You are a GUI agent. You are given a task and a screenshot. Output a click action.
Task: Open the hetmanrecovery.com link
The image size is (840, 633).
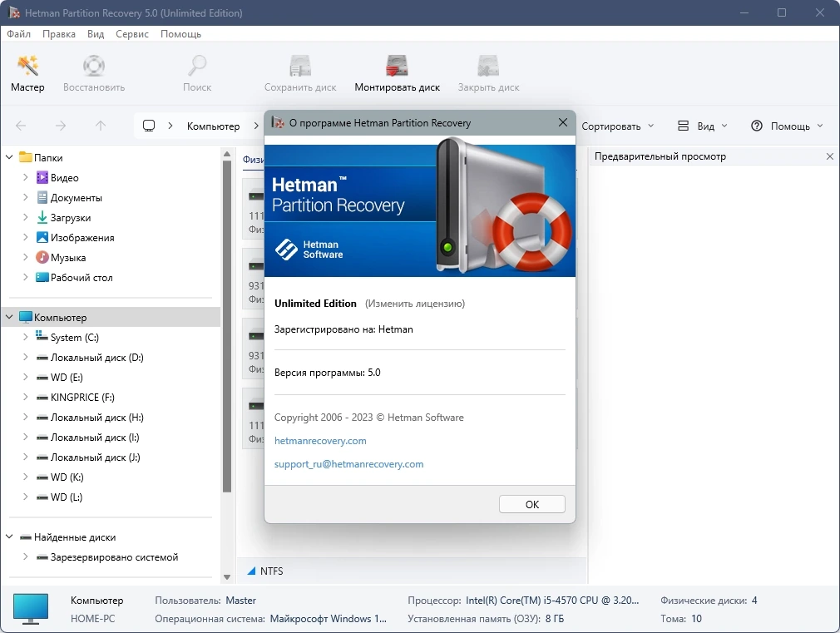point(320,441)
